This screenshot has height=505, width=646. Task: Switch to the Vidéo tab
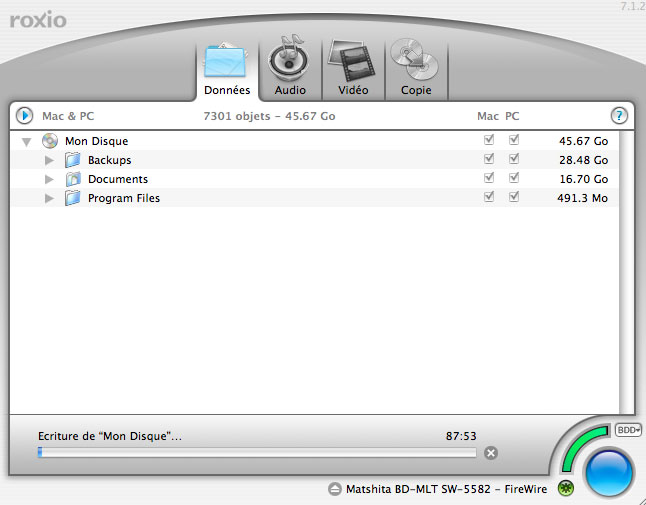[352, 68]
